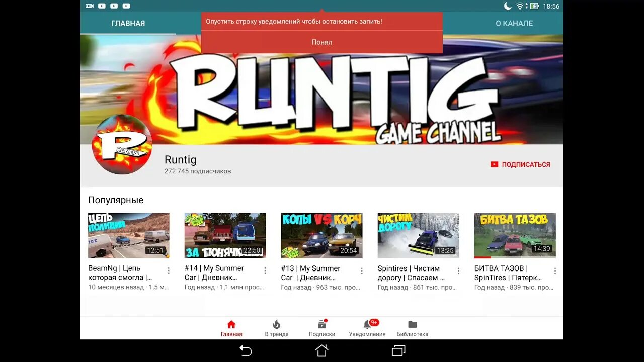644x362 pixels.
Task: Subscribe with ПОДПИСАТЬСЯ button
Action: click(x=520, y=164)
